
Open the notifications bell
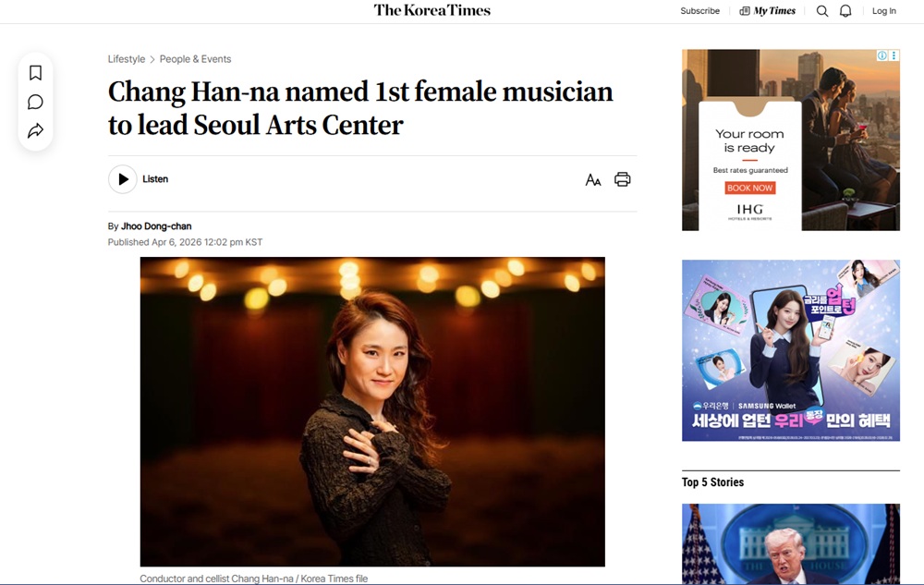[845, 11]
